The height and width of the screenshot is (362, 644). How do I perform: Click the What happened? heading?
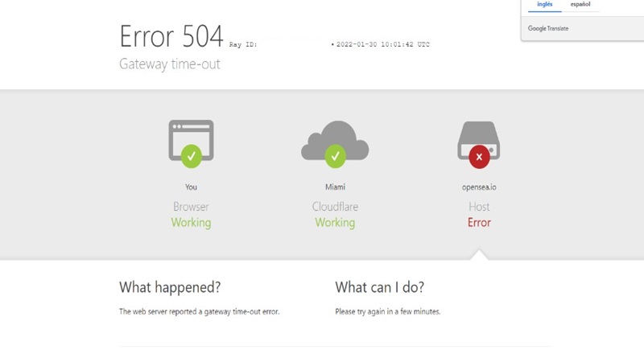pos(170,287)
